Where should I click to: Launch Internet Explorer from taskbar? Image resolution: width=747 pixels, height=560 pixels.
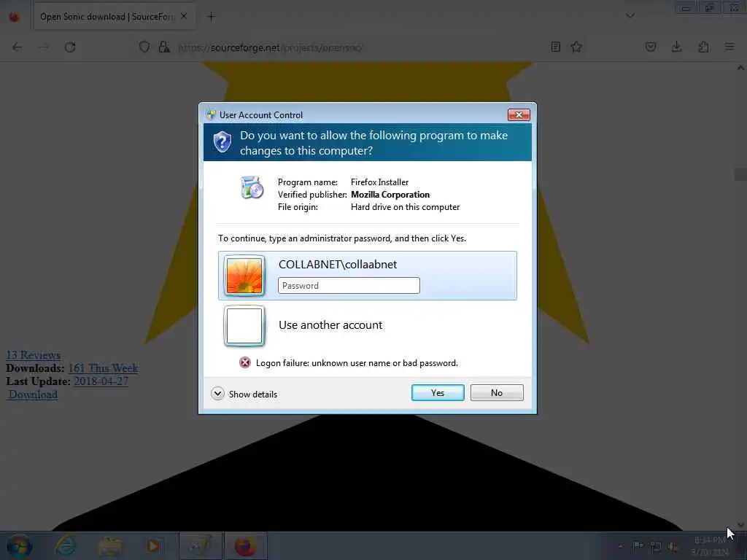[65, 545]
